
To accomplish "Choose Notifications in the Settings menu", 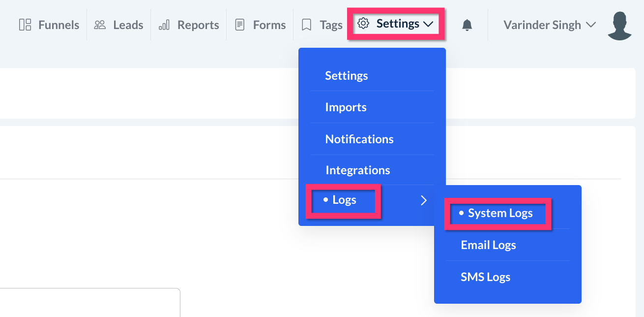I will [x=359, y=139].
